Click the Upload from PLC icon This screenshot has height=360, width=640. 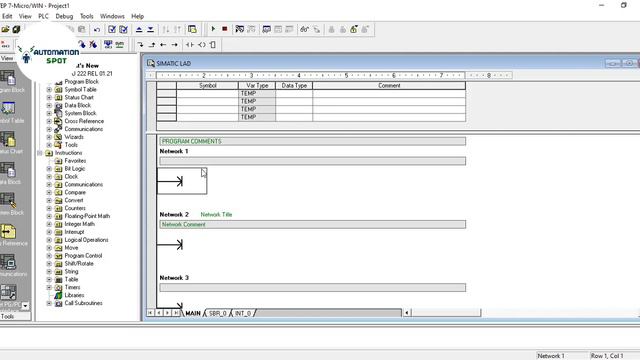[x=139, y=29]
